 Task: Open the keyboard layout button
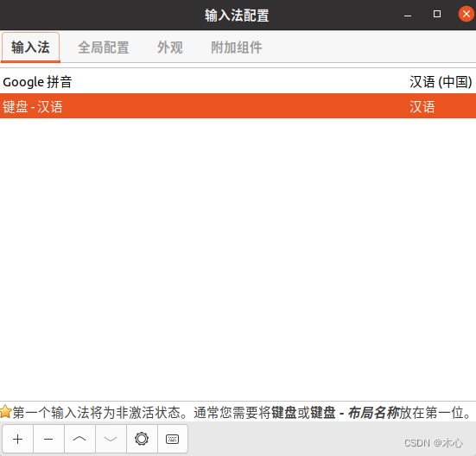pyautogui.click(x=173, y=439)
